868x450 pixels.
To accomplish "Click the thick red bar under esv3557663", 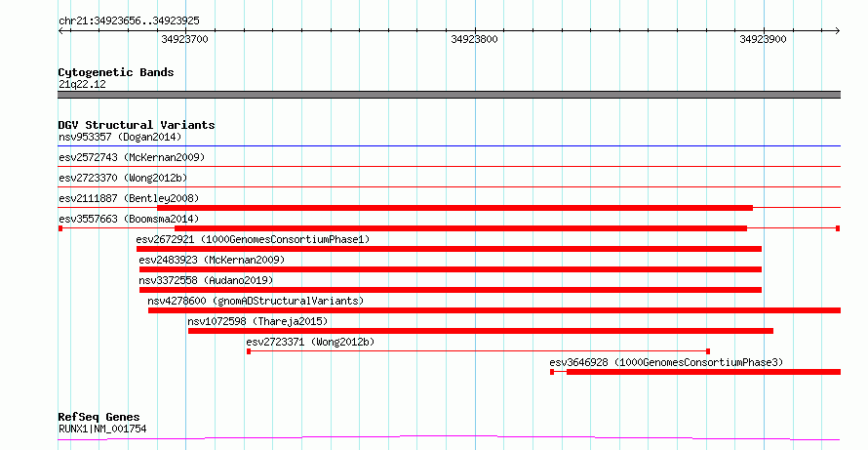I will pos(460,228).
